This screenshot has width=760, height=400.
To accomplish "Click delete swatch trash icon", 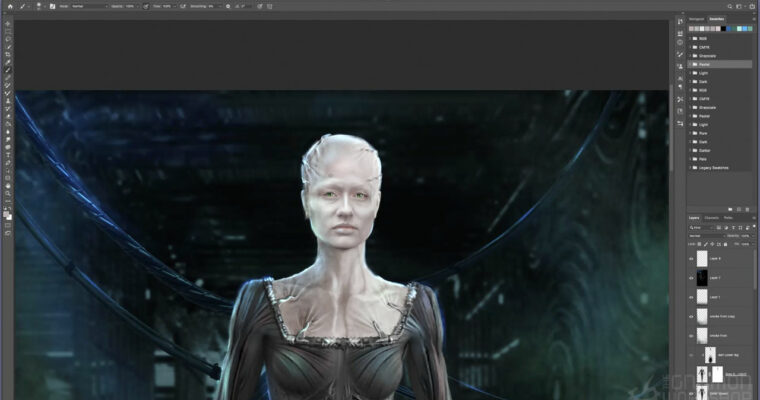I will pyautogui.click(x=747, y=209).
